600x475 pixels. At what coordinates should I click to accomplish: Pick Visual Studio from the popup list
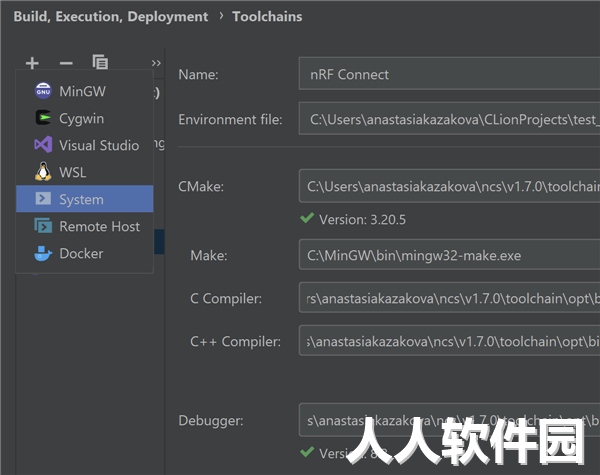[85, 145]
